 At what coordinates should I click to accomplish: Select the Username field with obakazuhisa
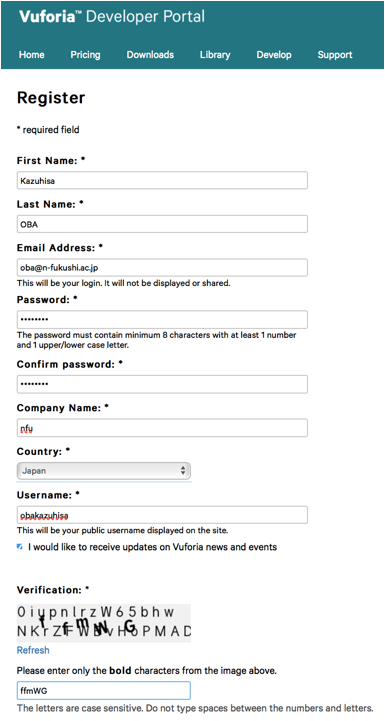tap(162, 515)
